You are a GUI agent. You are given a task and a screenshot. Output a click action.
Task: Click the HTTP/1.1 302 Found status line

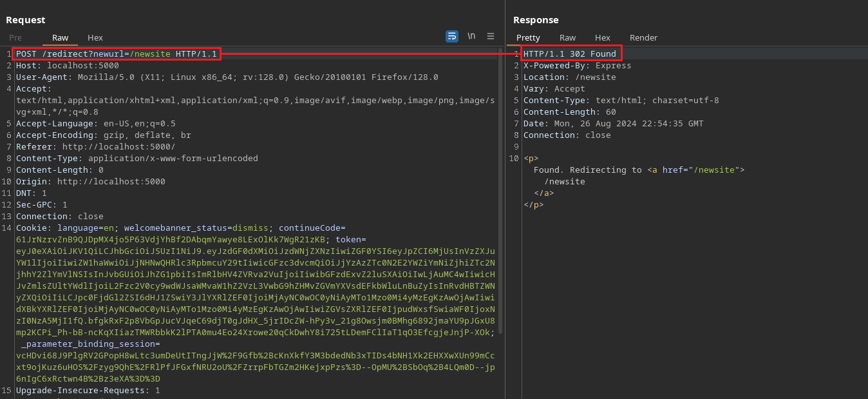coord(569,54)
